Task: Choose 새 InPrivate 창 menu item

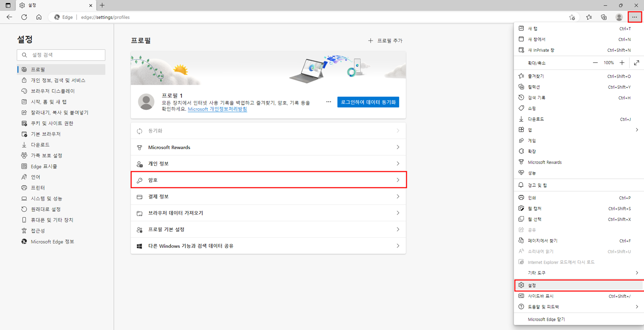Action: (541, 50)
